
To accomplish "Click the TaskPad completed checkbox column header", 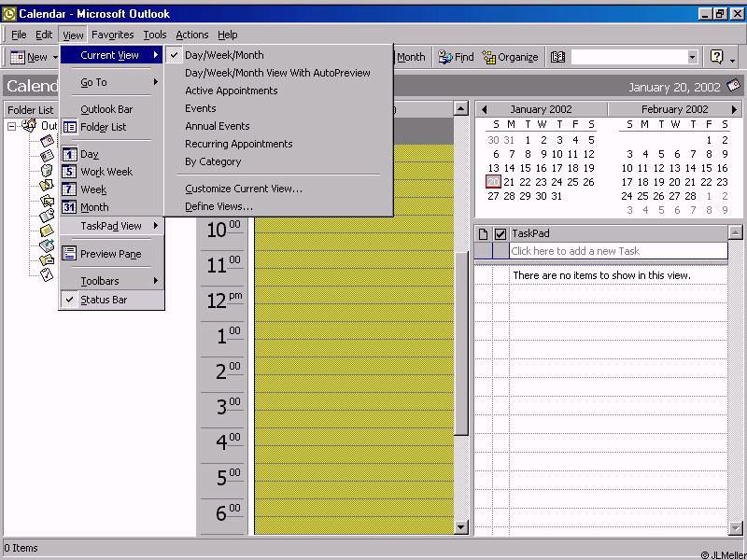I will click(500, 233).
